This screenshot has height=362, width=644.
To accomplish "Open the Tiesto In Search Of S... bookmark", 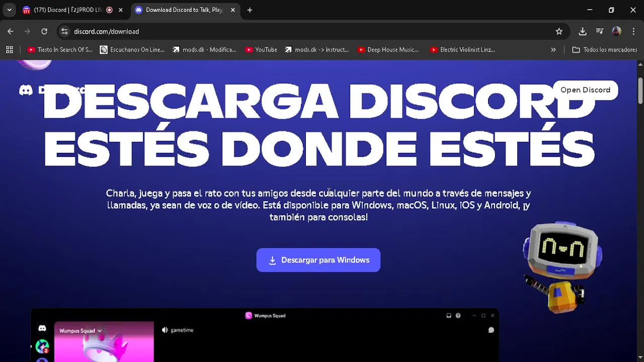I will coord(60,50).
